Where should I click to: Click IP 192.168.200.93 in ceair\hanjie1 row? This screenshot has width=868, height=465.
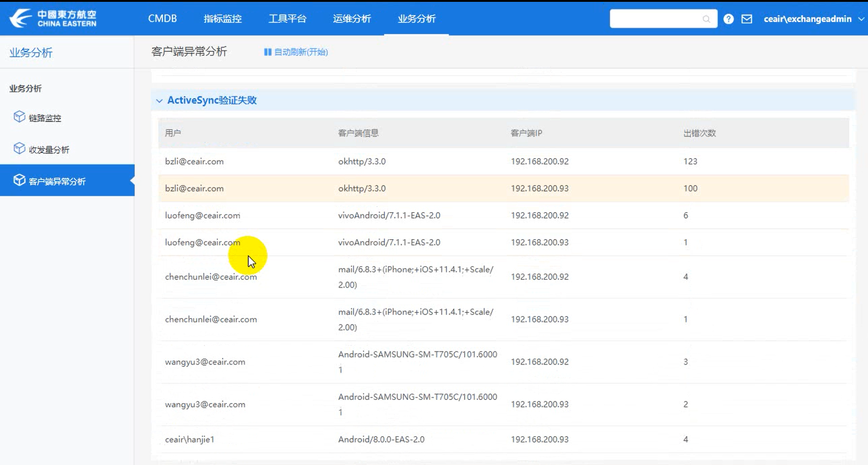click(x=540, y=439)
